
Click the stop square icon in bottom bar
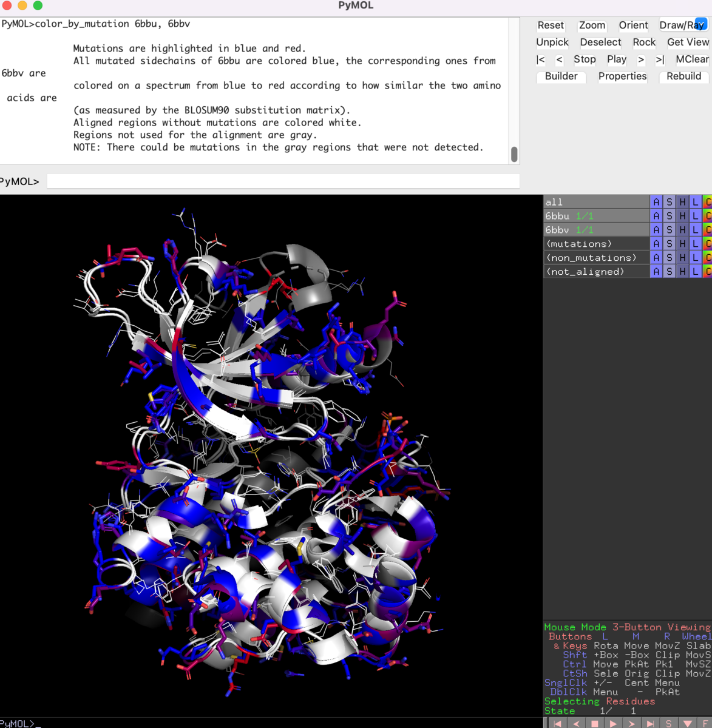(595, 723)
